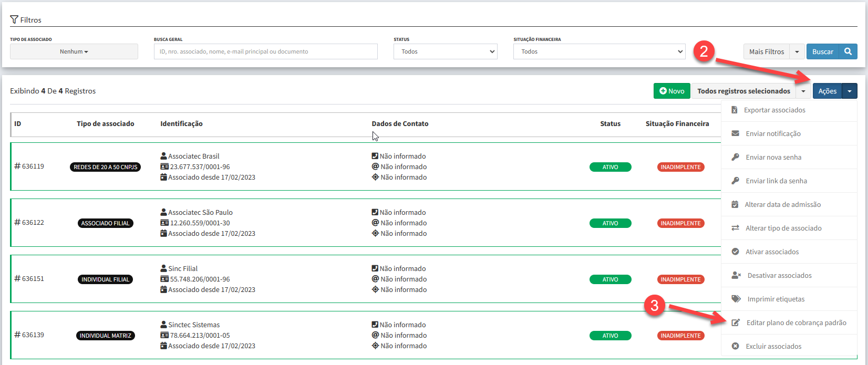Click the key icon beside Enviar nova senha
868x365 pixels.
[736, 157]
